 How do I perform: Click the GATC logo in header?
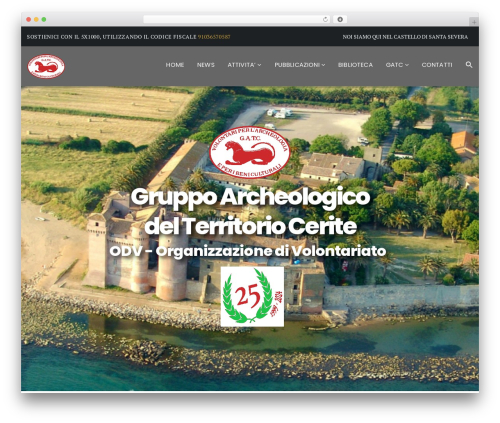pos(46,66)
